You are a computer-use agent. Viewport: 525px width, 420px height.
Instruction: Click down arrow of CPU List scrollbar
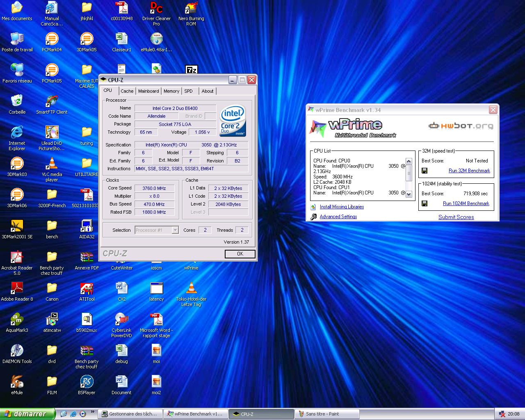pyautogui.click(x=409, y=194)
